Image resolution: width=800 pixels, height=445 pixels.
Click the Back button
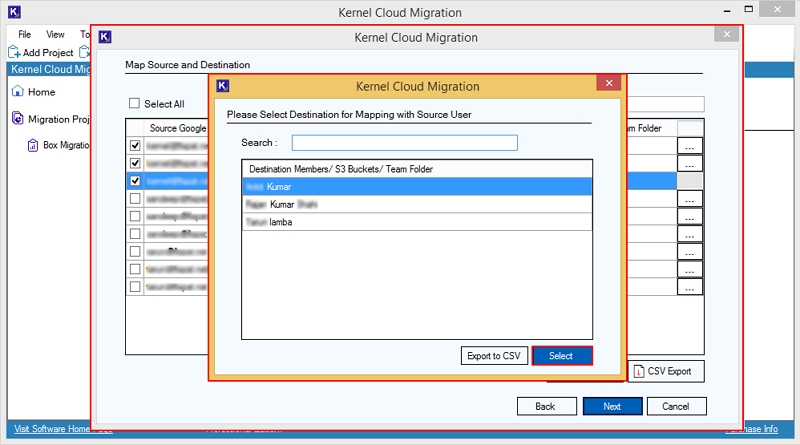click(546, 406)
